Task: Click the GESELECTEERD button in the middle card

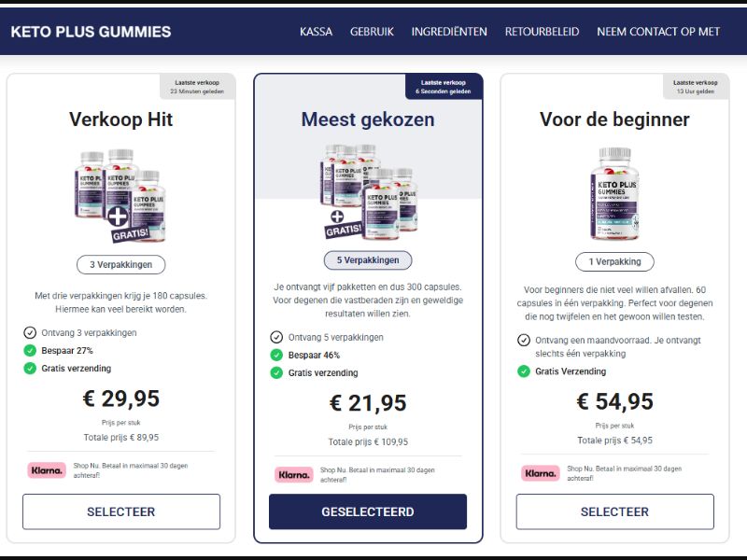Action: [368, 511]
